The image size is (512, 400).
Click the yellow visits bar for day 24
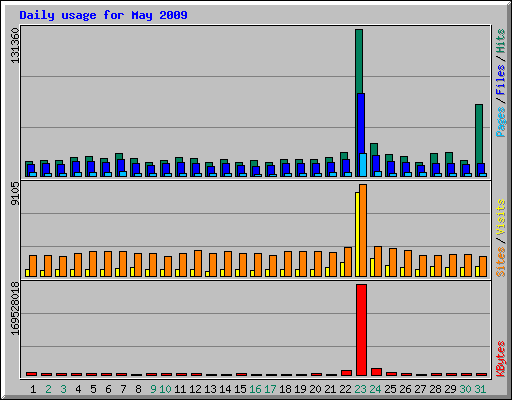click(372, 267)
